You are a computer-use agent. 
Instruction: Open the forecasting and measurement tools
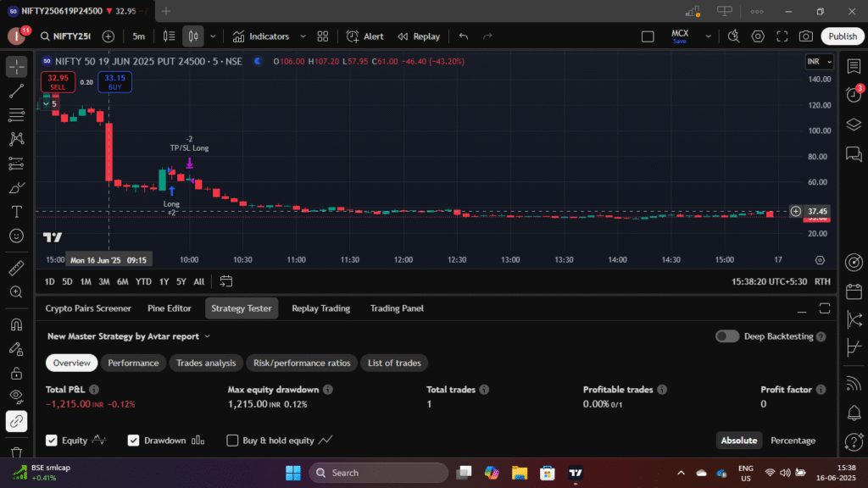(x=17, y=164)
